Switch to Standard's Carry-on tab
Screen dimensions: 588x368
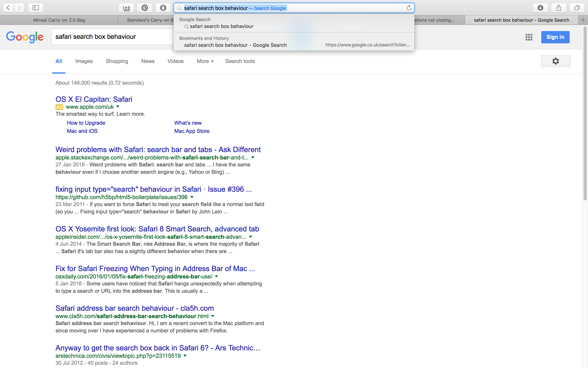click(x=146, y=20)
